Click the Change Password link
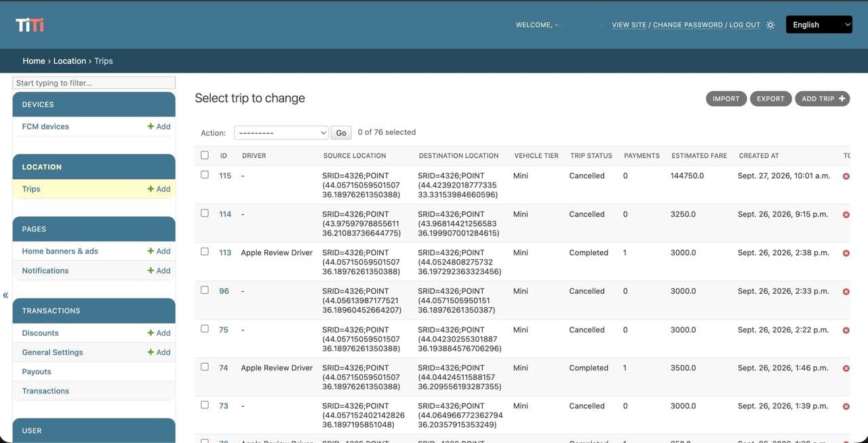 coord(688,25)
